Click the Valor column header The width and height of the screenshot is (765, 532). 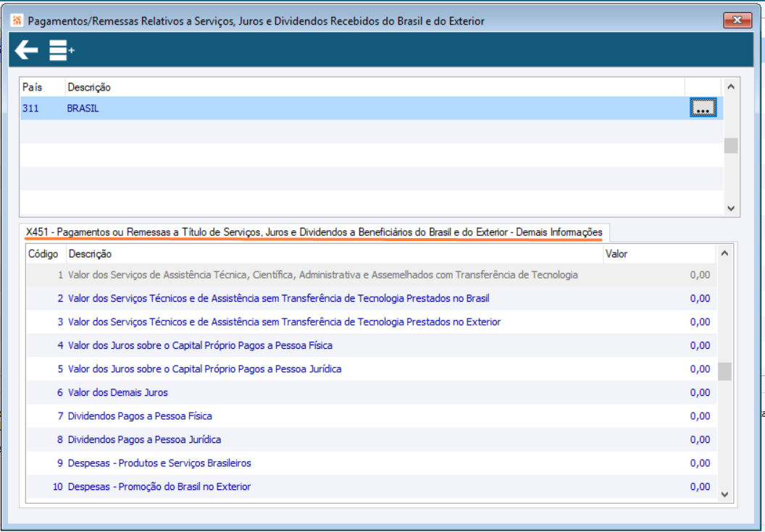click(659, 254)
